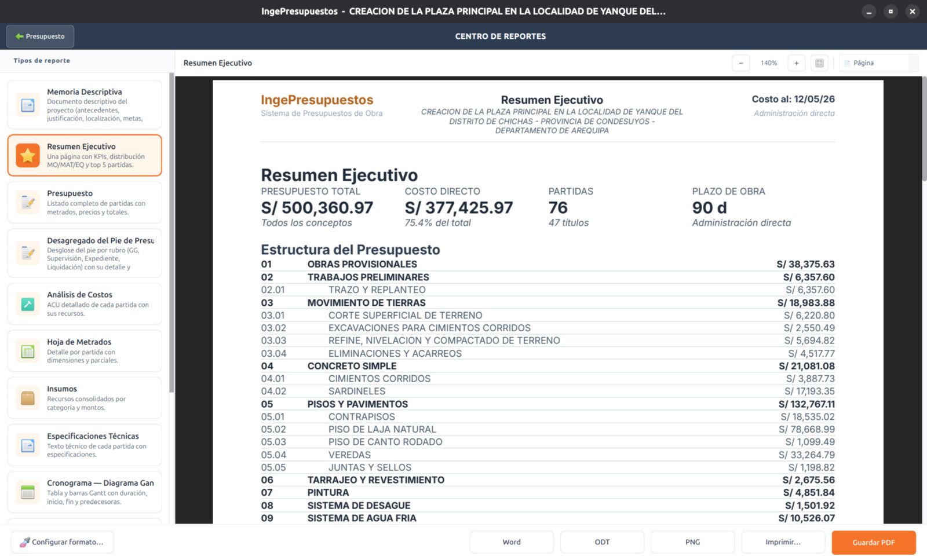Click the "Tipos de reporte" sidebar heading

pyautogui.click(x=42, y=61)
